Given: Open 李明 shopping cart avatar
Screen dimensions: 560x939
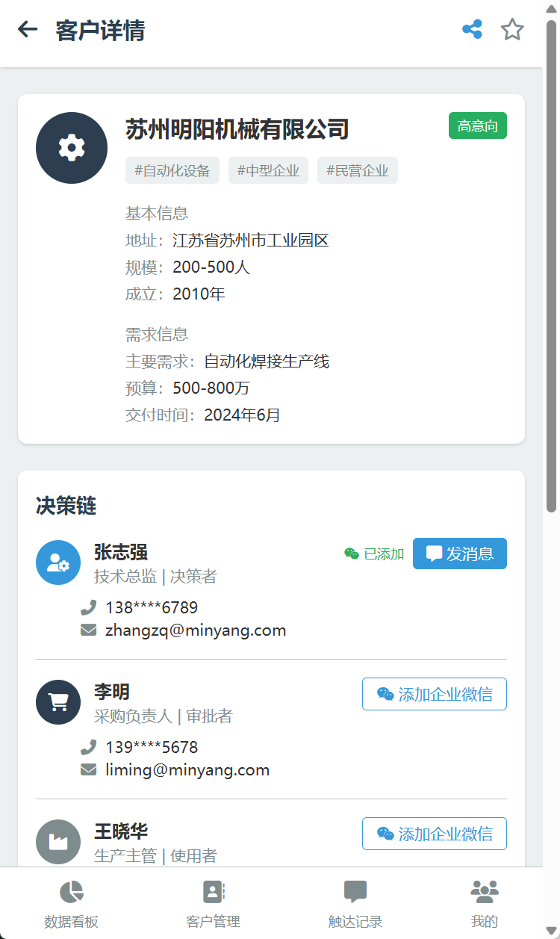Looking at the screenshot, I should (58, 702).
